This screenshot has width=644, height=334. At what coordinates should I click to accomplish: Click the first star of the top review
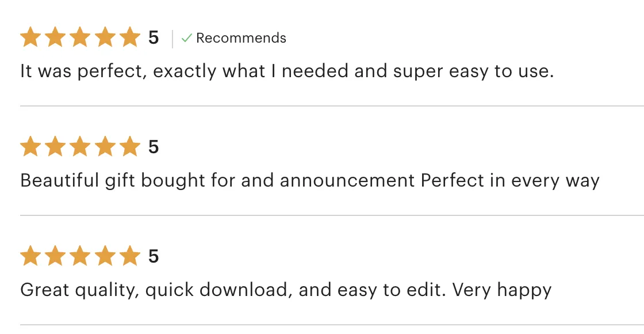click(x=30, y=37)
